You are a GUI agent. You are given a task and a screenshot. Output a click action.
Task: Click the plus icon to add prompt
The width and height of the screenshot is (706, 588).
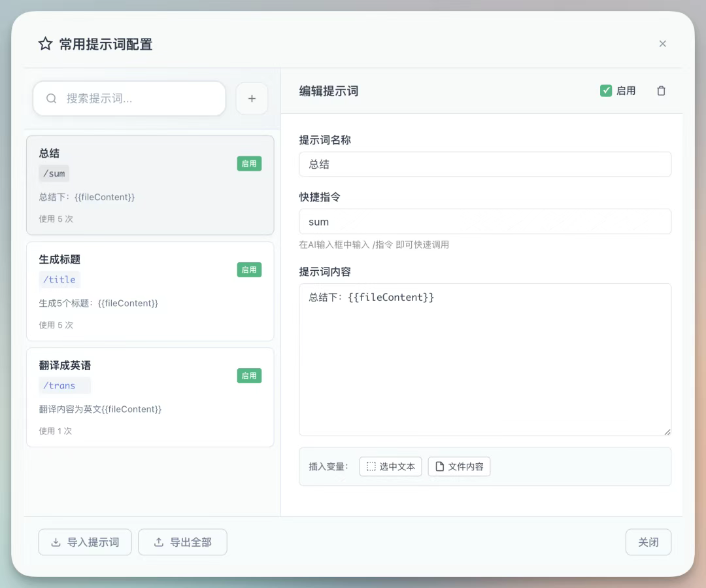(252, 99)
